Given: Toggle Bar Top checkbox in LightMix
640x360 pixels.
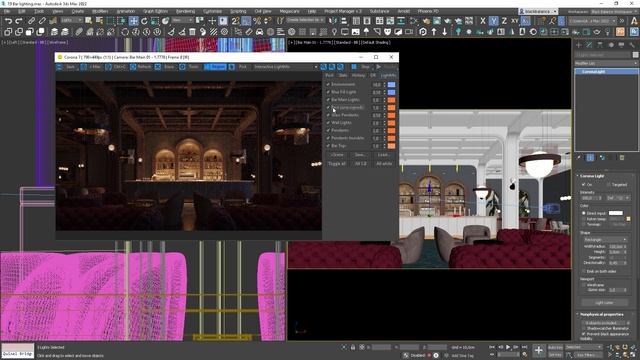Looking at the screenshot, I should click(x=328, y=146).
